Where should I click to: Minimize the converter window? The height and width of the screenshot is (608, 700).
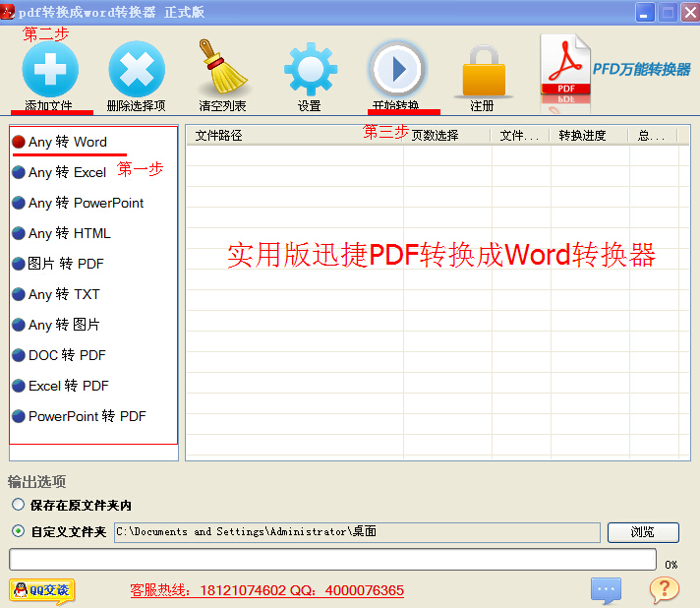point(645,13)
